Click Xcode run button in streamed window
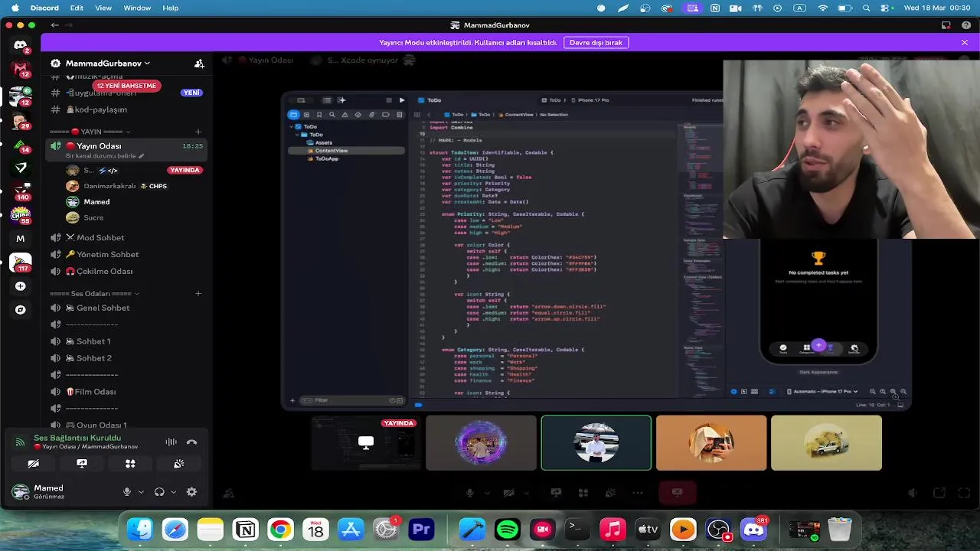The image size is (980, 551). pyautogui.click(x=402, y=100)
